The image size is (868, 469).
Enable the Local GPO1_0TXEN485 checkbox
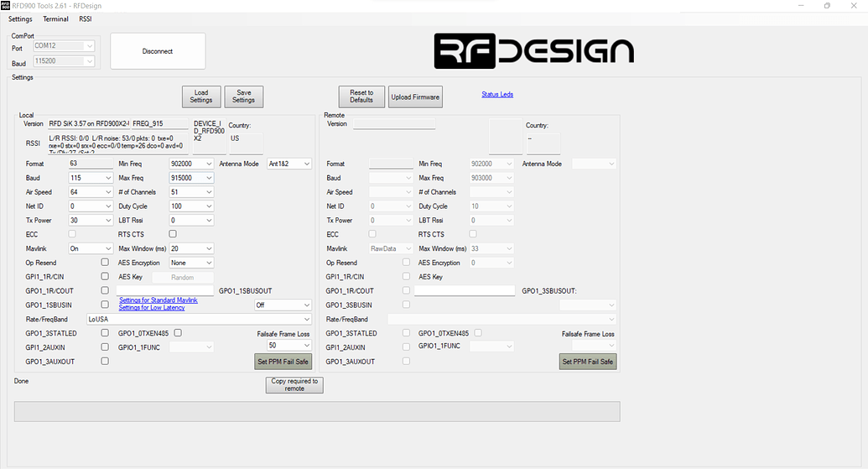(x=178, y=333)
